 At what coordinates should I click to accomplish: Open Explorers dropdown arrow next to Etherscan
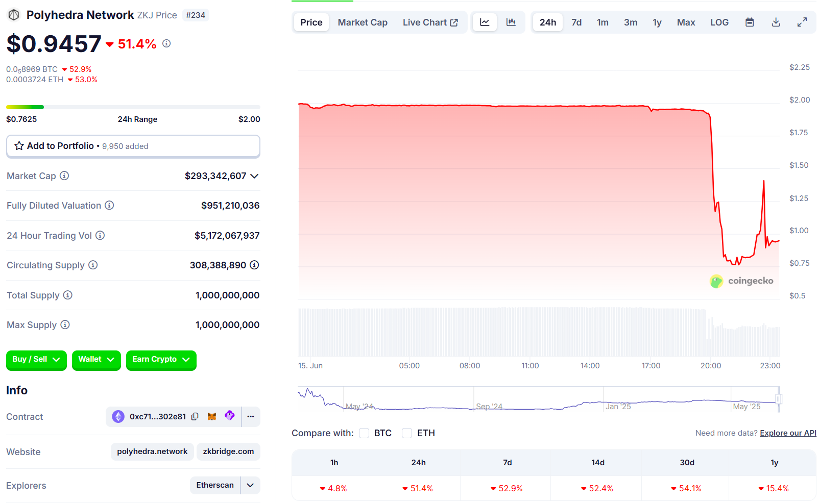coord(250,485)
